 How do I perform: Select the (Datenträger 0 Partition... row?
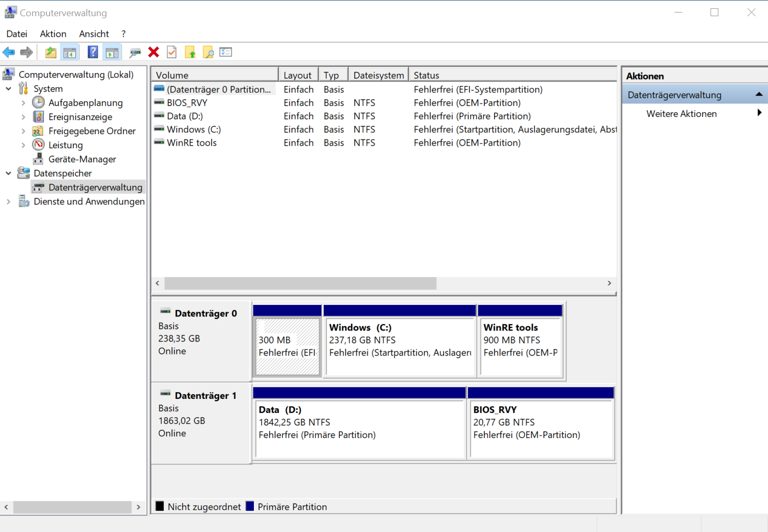click(x=385, y=89)
